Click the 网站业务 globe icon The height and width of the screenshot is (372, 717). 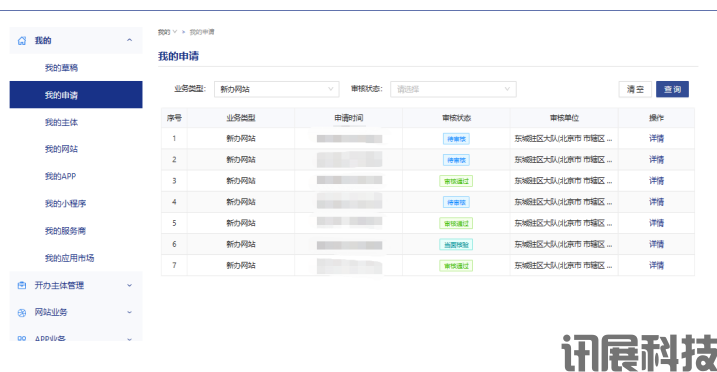coord(21,313)
